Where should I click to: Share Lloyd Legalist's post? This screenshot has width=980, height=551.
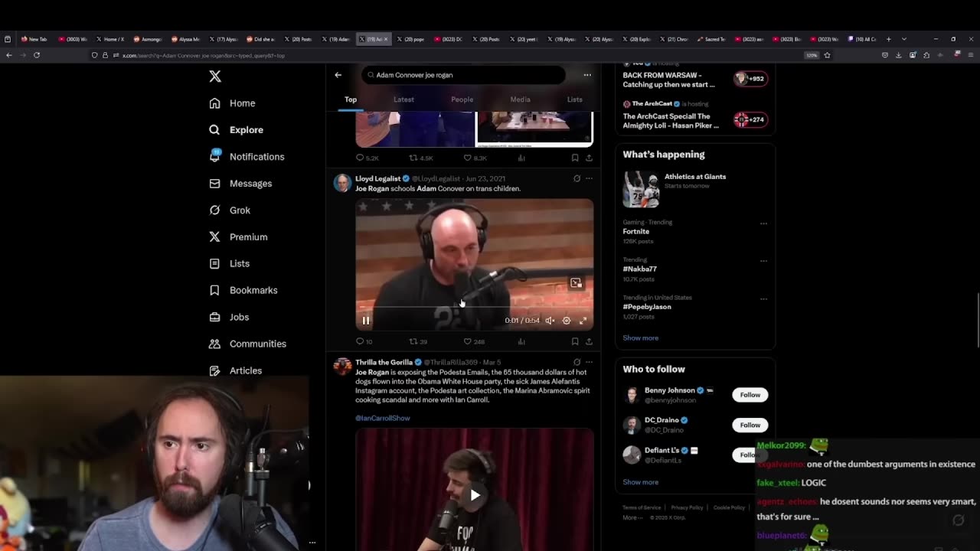pyautogui.click(x=589, y=341)
